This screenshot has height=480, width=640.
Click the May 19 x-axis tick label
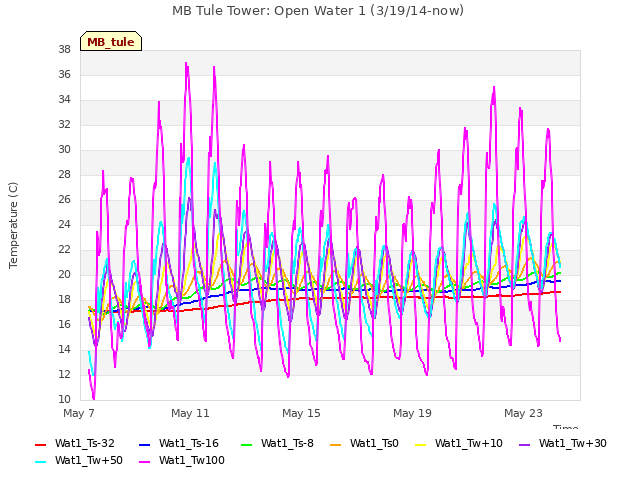click(412, 413)
